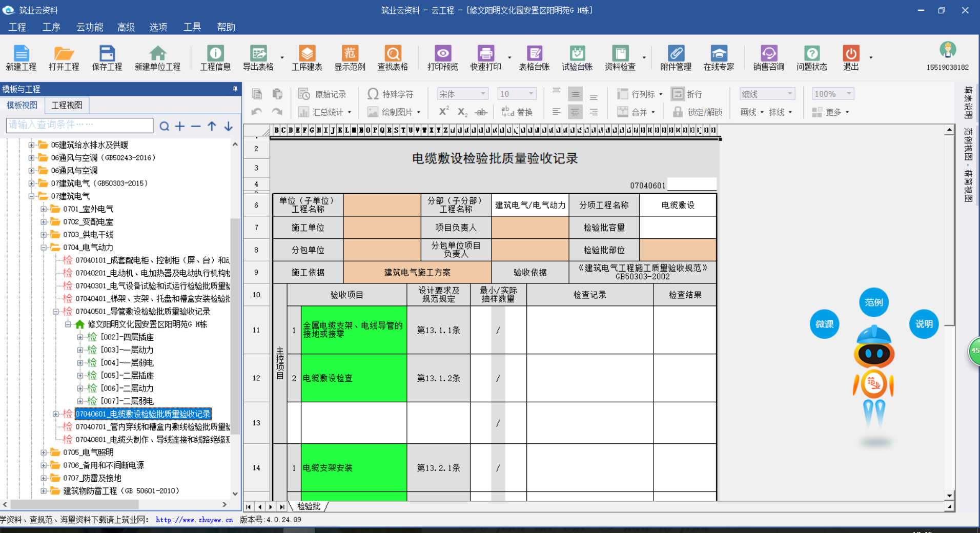
Task: Click the 退出 exit icon
Action: pos(851,57)
